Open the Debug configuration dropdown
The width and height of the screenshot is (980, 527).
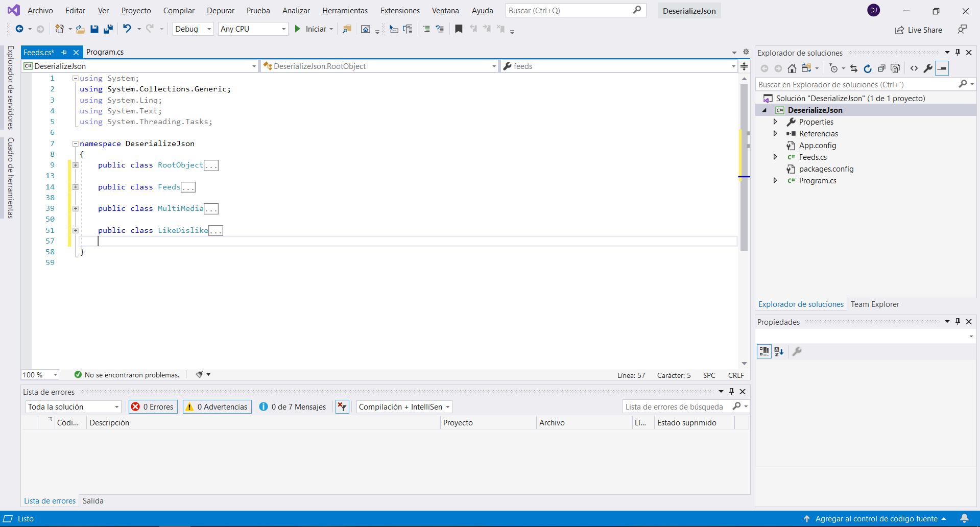click(x=193, y=29)
